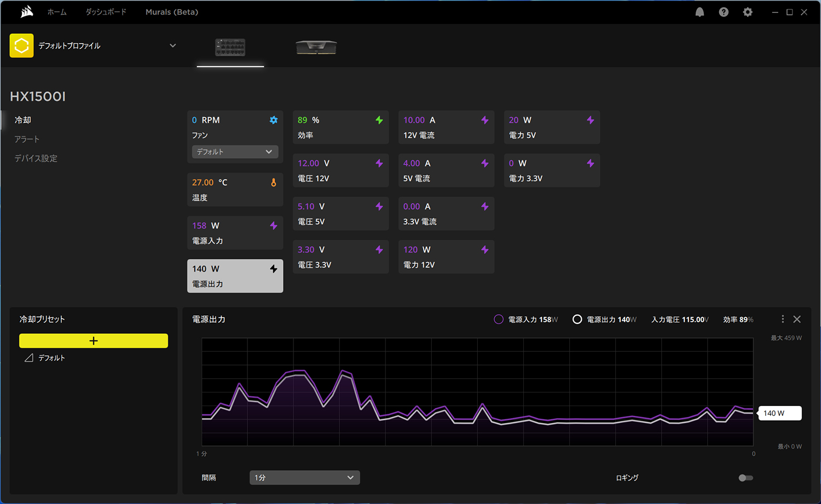The image size is (821, 504).
Task: Open graph options three-dot menu
Action: 783,319
